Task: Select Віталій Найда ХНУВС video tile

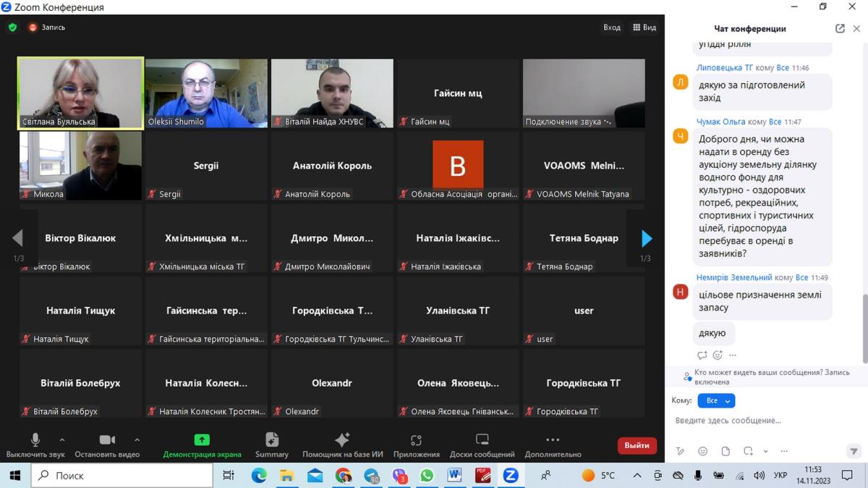Action: (x=332, y=93)
